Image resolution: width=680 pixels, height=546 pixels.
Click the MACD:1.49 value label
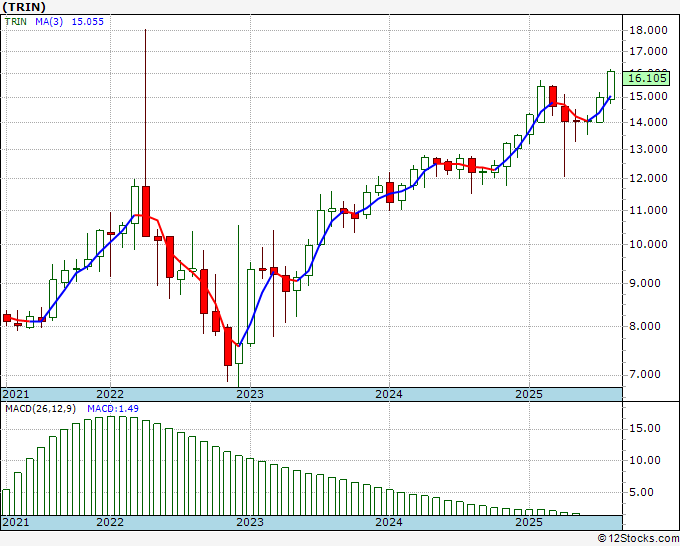113,409
